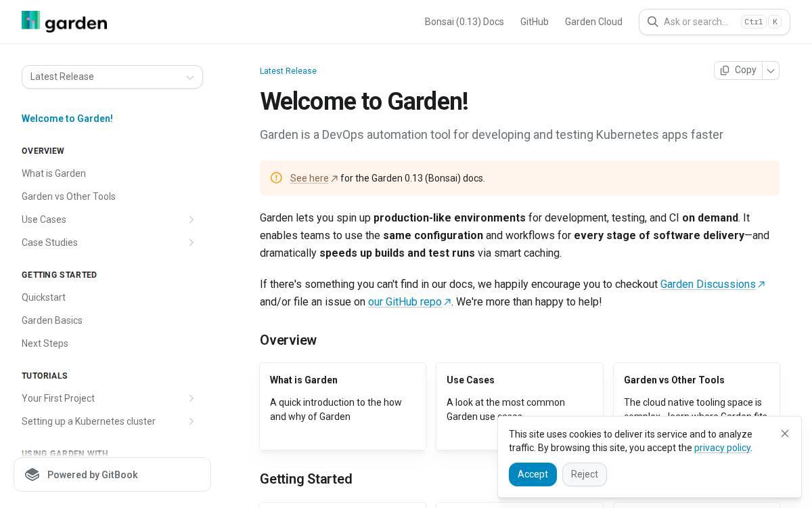Screen dimensions: 812x508
Task: Go to the Garden Basics page
Action: (52, 320)
